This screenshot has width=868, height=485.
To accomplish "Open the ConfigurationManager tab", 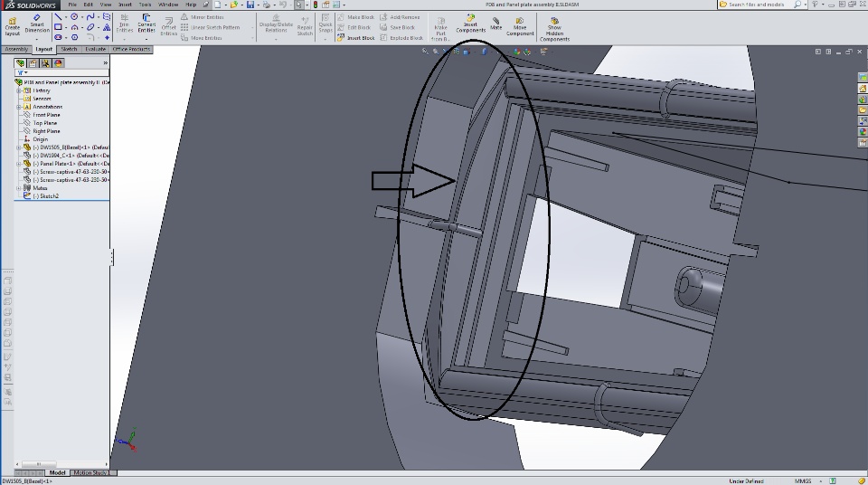I will pyautogui.click(x=45, y=63).
